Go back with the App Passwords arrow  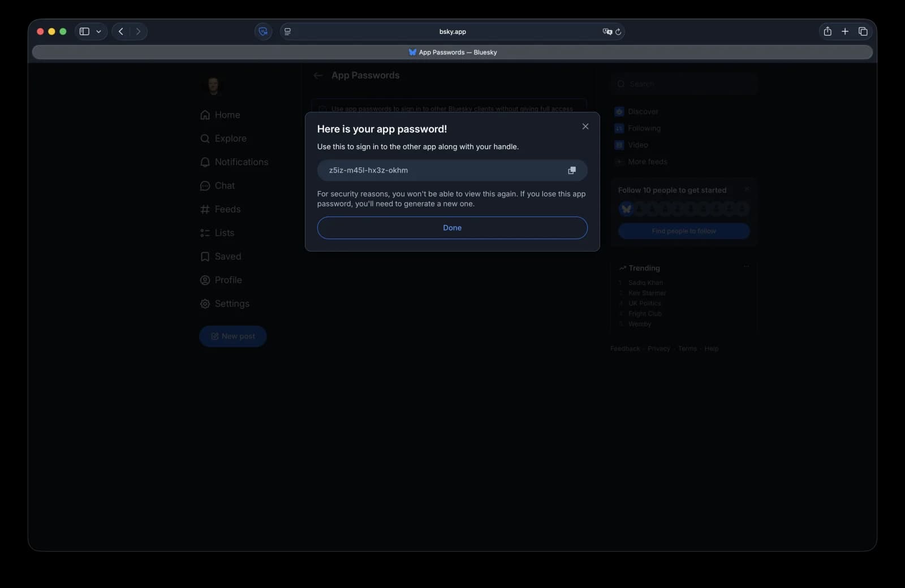[x=318, y=76]
